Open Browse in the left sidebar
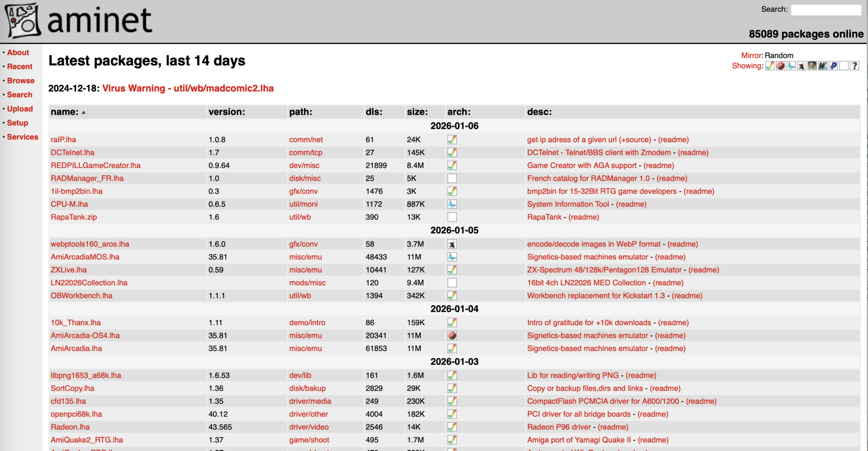 click(21, 80)
